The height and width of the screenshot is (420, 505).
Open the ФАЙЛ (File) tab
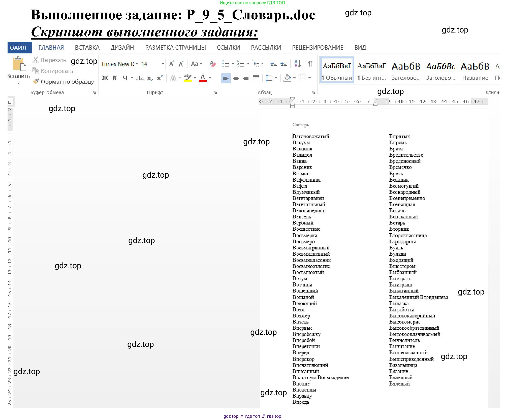tap(19, 48)
